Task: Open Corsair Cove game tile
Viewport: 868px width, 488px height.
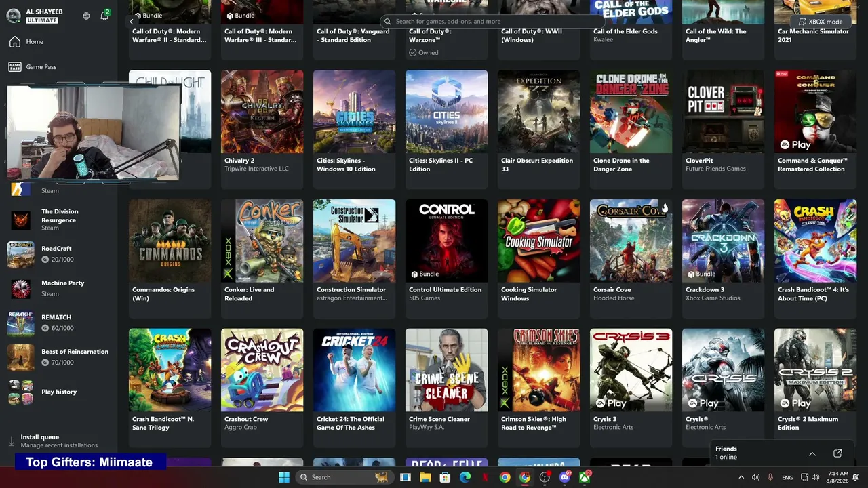Action: pyautogui.click(x=631, y=258)
